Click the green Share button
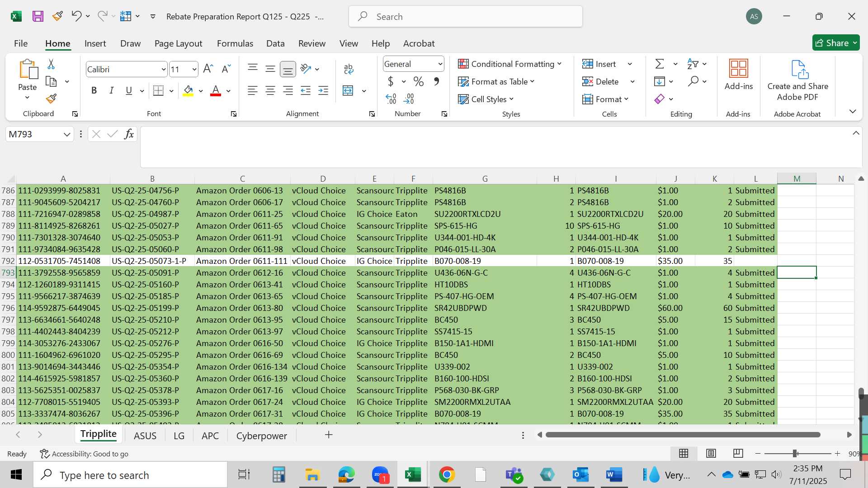 click(835, 43)
